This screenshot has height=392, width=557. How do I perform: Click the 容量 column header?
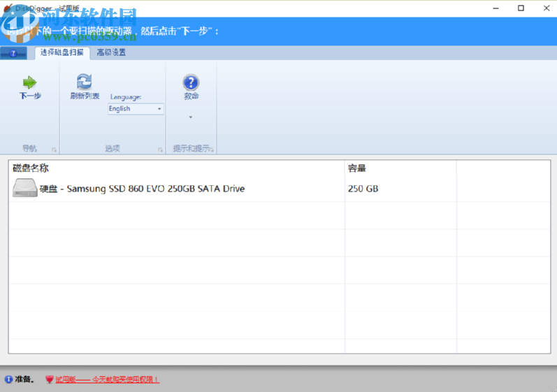356,168
